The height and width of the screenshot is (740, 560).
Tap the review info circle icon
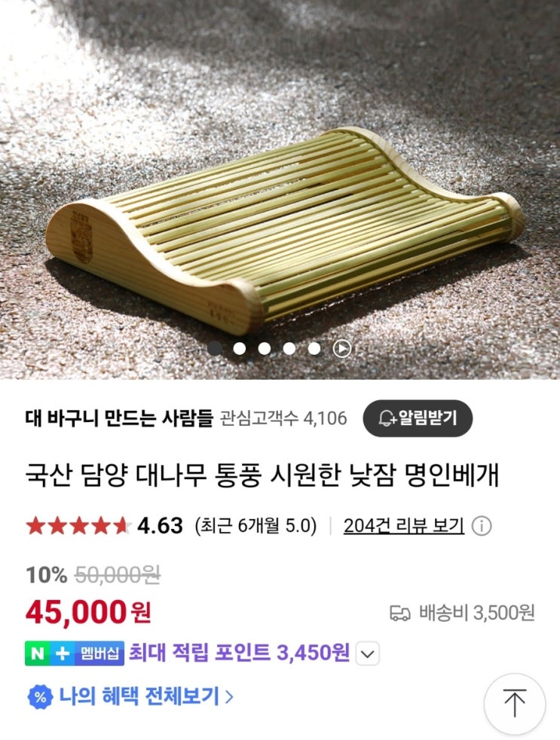[x=482, y=526]
